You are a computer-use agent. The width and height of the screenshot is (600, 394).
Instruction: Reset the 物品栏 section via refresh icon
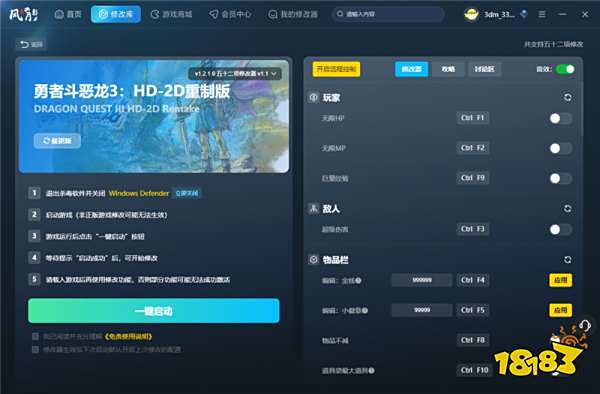click(567, 260)
